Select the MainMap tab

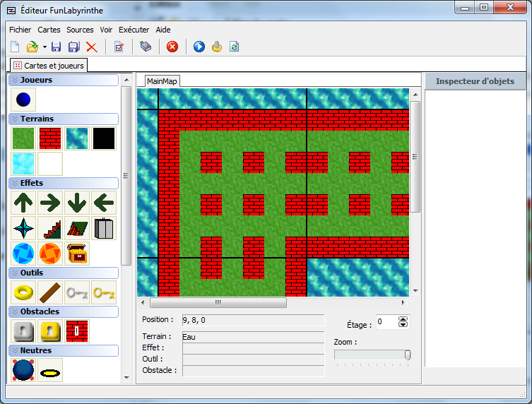[x=162, y=81]
